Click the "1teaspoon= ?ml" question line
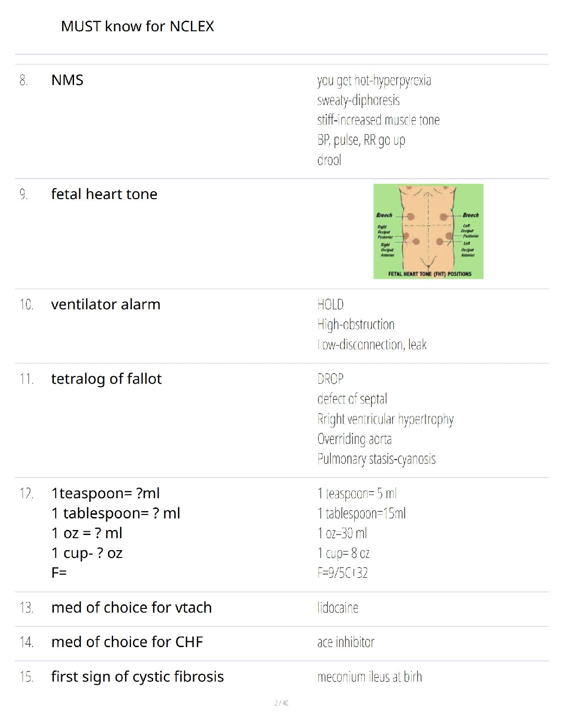Screen dimensions: 563x728 point(105,493)
